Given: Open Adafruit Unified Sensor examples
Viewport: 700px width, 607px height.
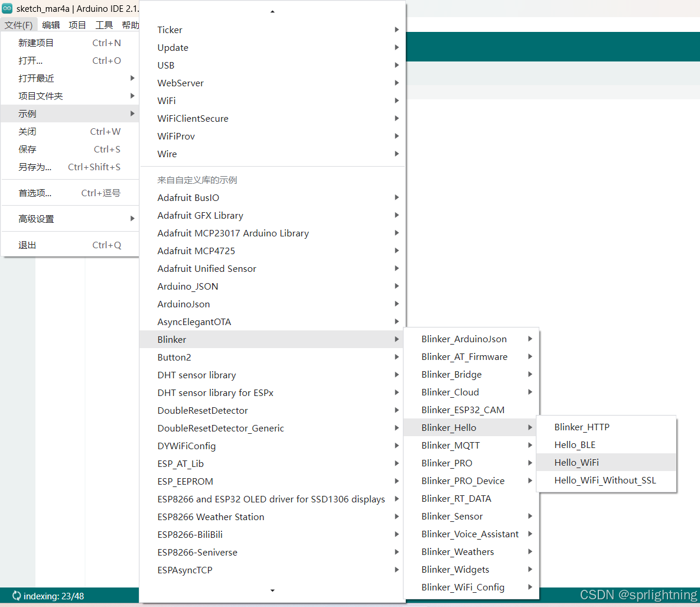Looking at the screenshot, I should pos(272,268).
